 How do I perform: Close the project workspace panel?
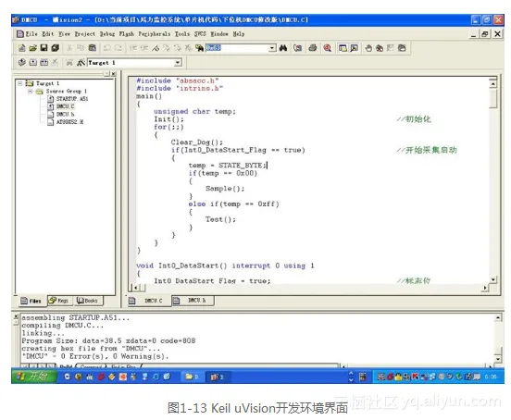(x=114, y=74)
